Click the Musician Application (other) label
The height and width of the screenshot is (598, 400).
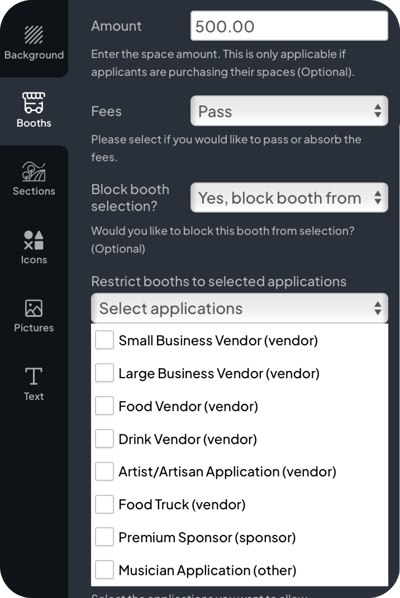click(x=207, y=570)
